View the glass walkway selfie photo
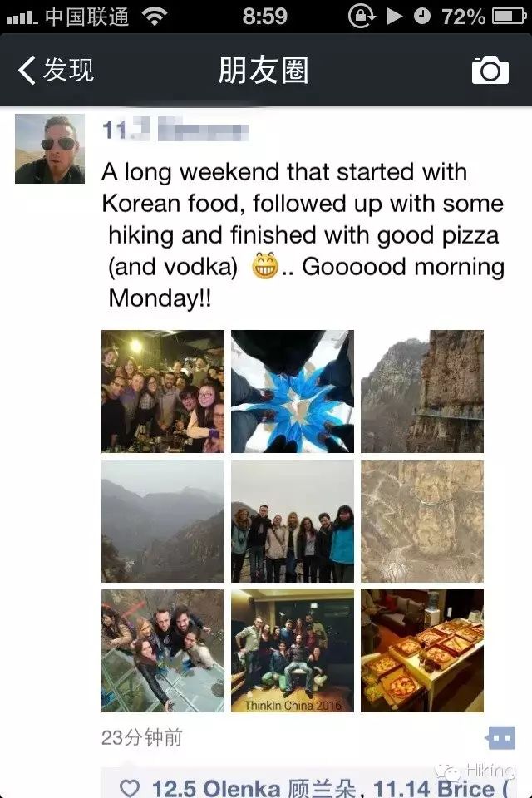The width and height of the screenshot is (532, 798). point(163,651)
